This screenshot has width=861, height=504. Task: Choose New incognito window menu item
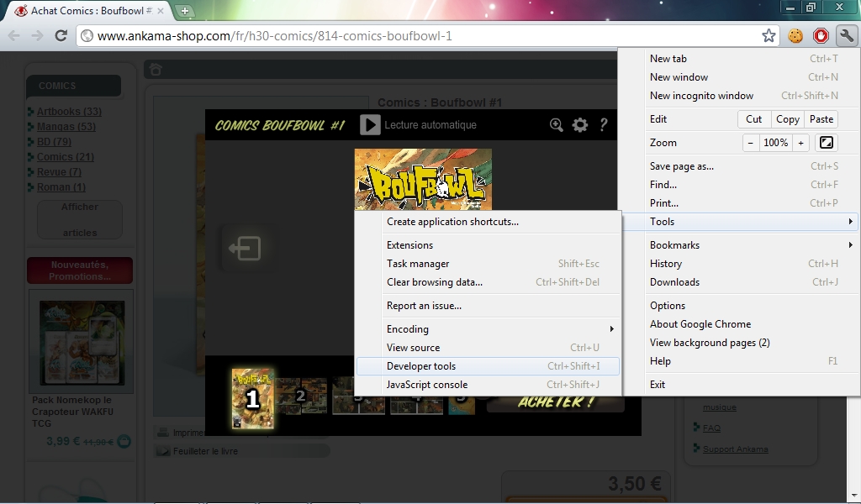pyautogui.click(x=701, y=96)
